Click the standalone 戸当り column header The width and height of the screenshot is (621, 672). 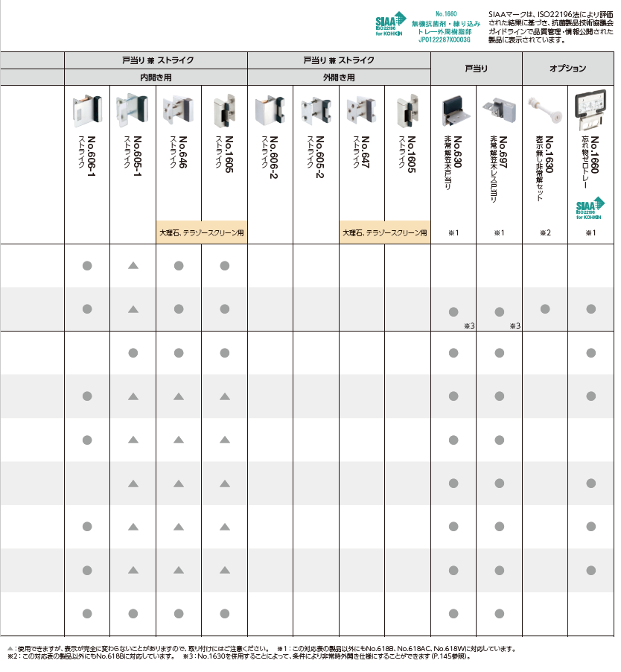coord(477,69)
